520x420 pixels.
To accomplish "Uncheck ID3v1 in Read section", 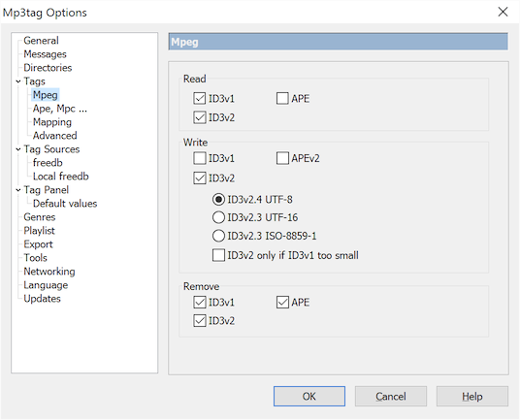I will tap(199, 99).
